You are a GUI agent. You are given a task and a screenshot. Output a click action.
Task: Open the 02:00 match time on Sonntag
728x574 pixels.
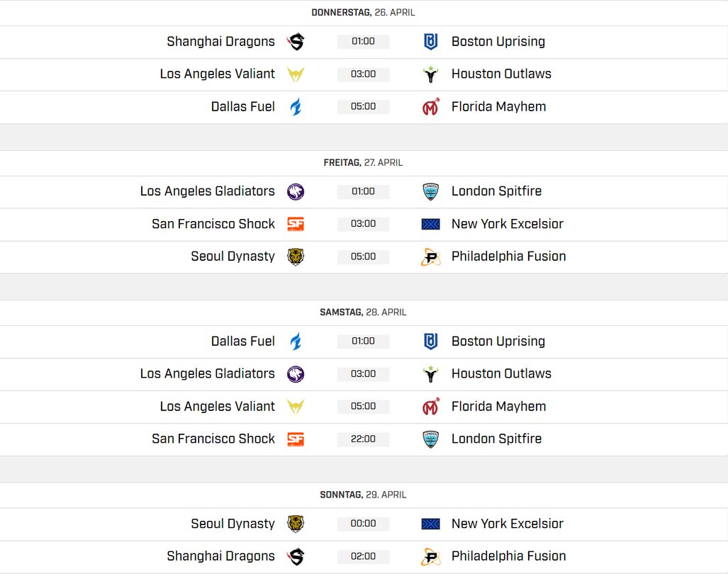[x=363, y=557]
